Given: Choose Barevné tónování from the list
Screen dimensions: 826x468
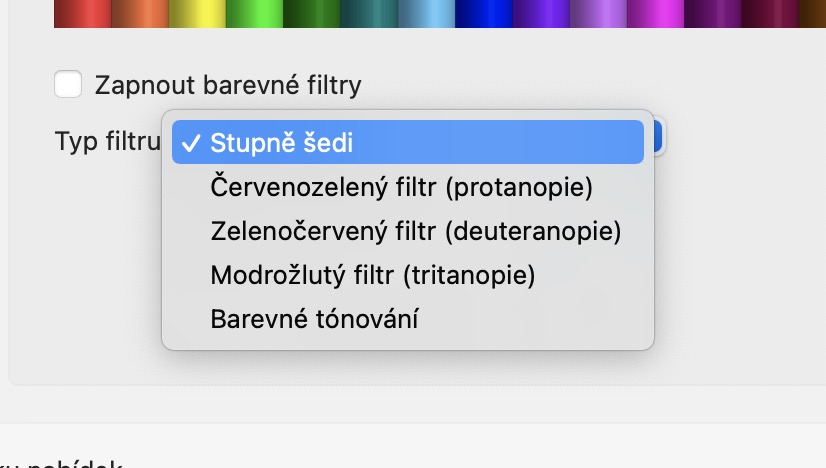Looking at the screenshot, I should pos(314,320).
